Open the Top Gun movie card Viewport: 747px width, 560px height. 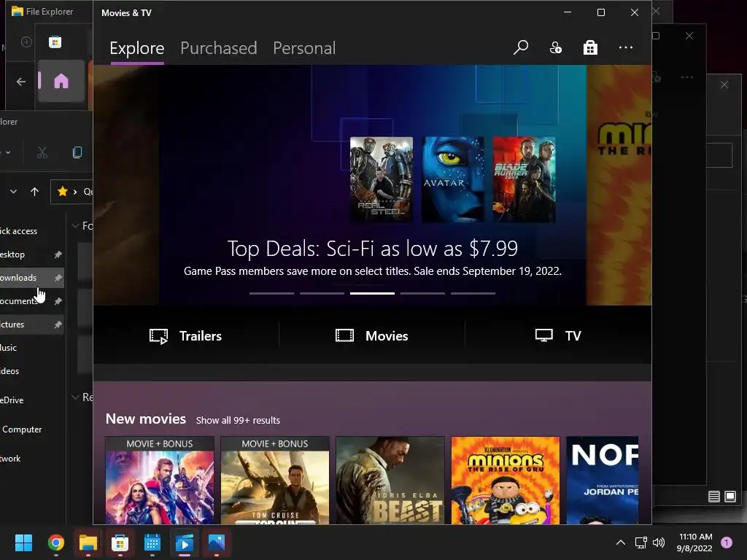275,480
